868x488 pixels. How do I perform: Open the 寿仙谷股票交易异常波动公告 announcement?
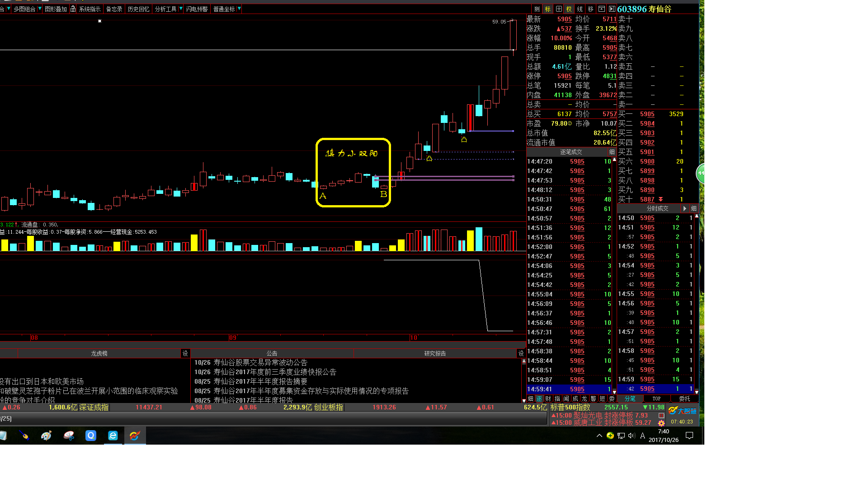(x=260, y=362)
